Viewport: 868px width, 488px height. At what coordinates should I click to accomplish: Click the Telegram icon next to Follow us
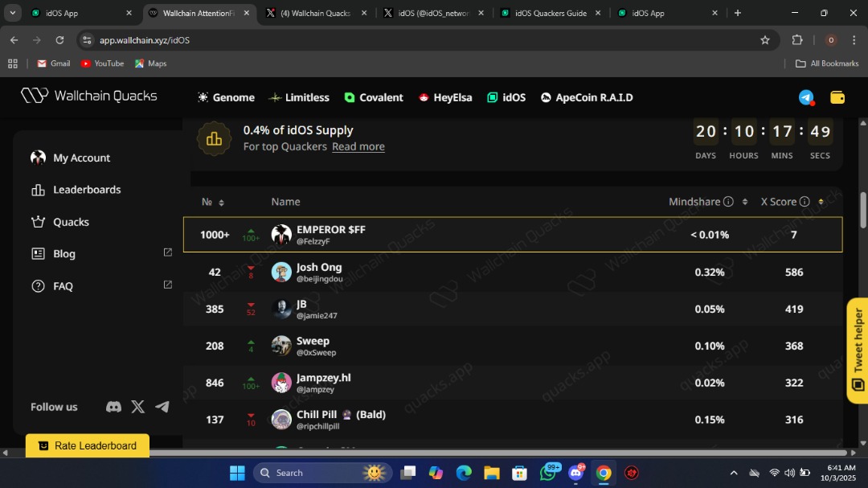[162, 407]
